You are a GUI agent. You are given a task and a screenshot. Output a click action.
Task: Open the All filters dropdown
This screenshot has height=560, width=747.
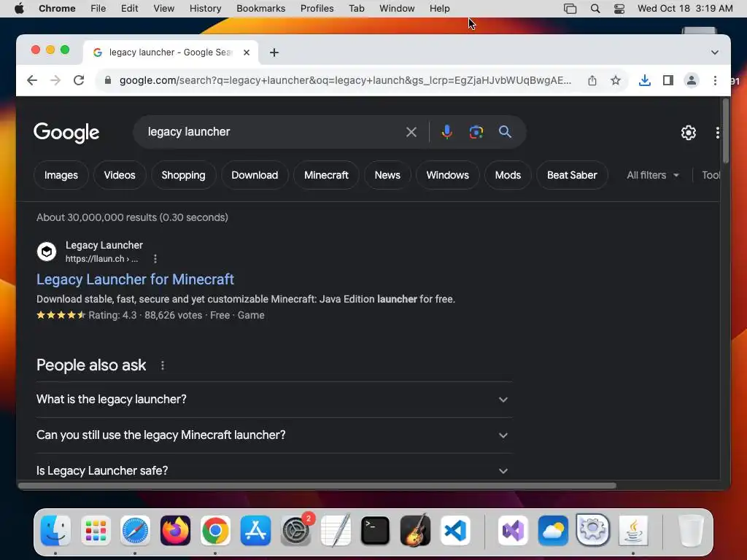653,175
